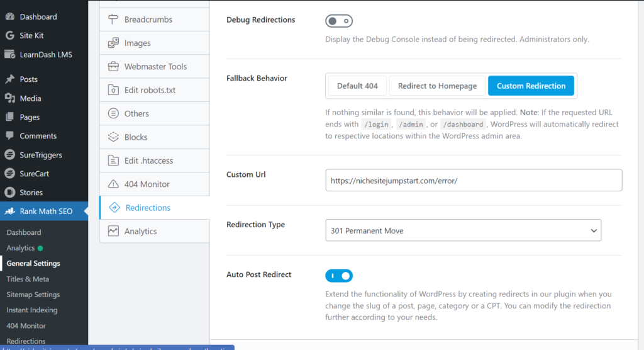
Task: Click the Breadcrumbs signpost icon
Action: pyautogui.click(x=113, y=20)
